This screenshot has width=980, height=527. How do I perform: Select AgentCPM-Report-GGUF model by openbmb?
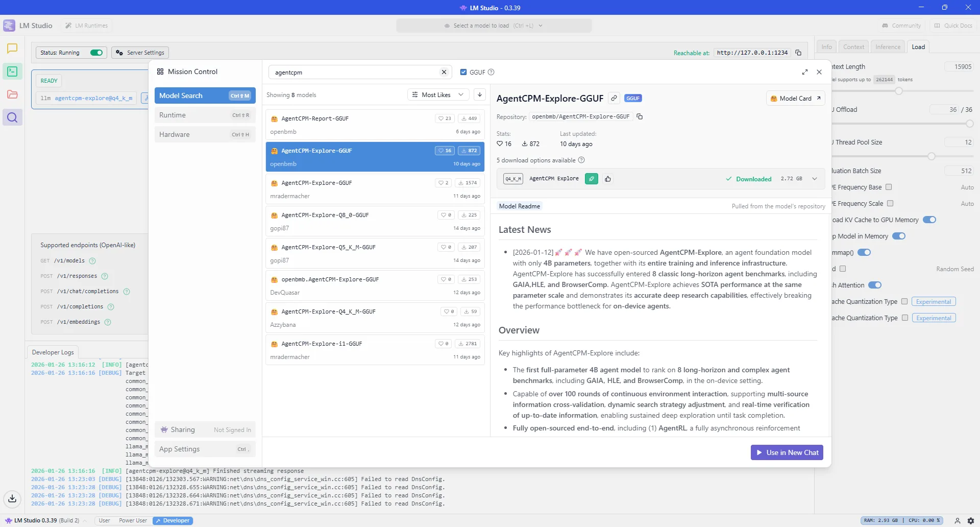click(375, 125)
